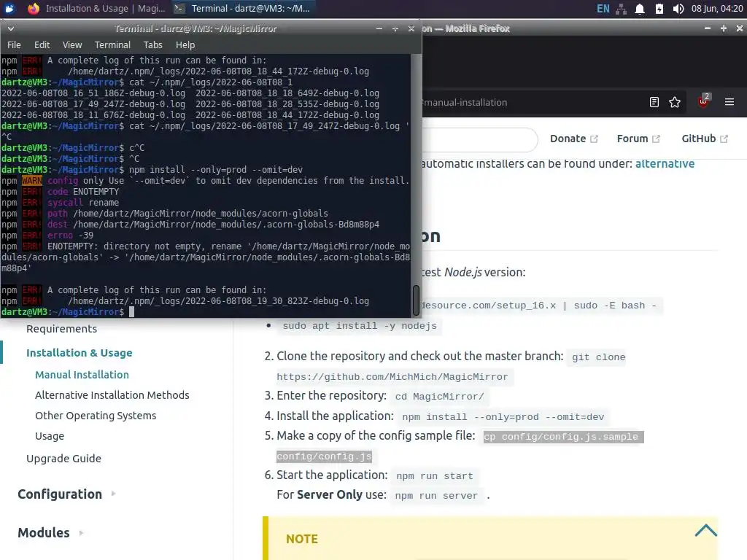Open the terminal Help menu
The width and height of the screenshot is (747, 560).
(x=185, y=44)
